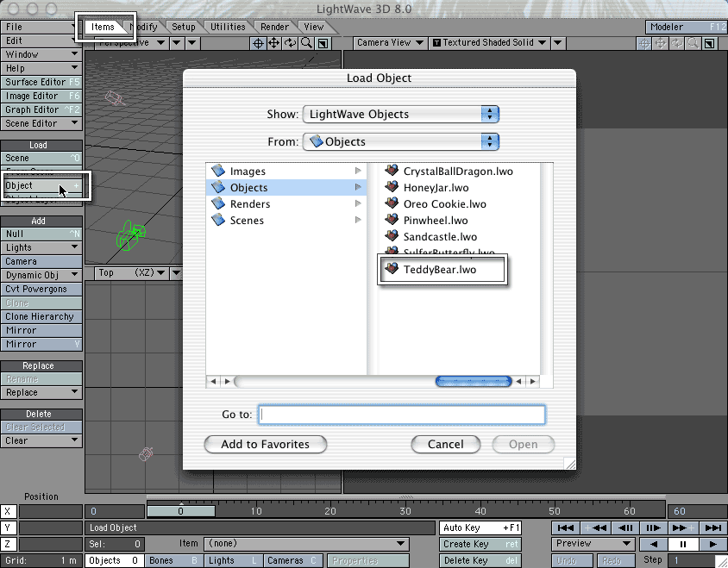This screenshot has width=728, height=568.
Task: Switch to Cameras edit mode
Action: tap(292, 560)
